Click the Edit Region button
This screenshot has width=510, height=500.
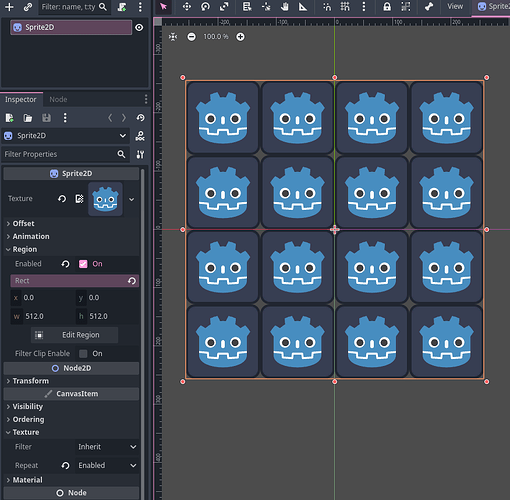[x=75, y=335]
